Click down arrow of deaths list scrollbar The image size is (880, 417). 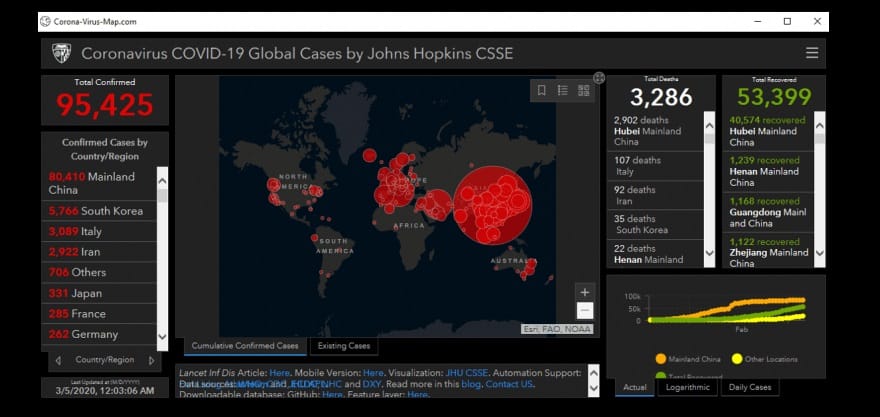709,253
